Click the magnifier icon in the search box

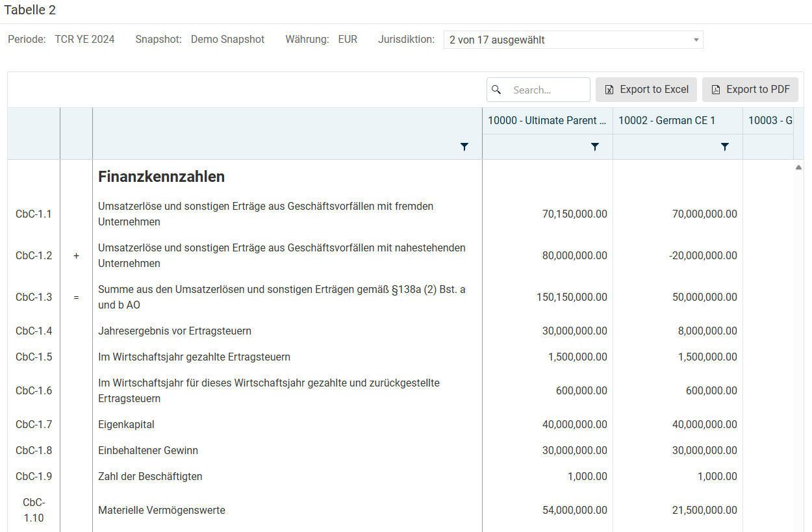497,90
